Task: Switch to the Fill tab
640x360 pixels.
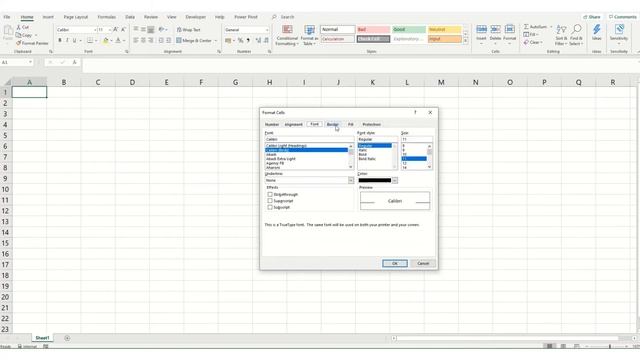Action: click(x=351, y=124)
